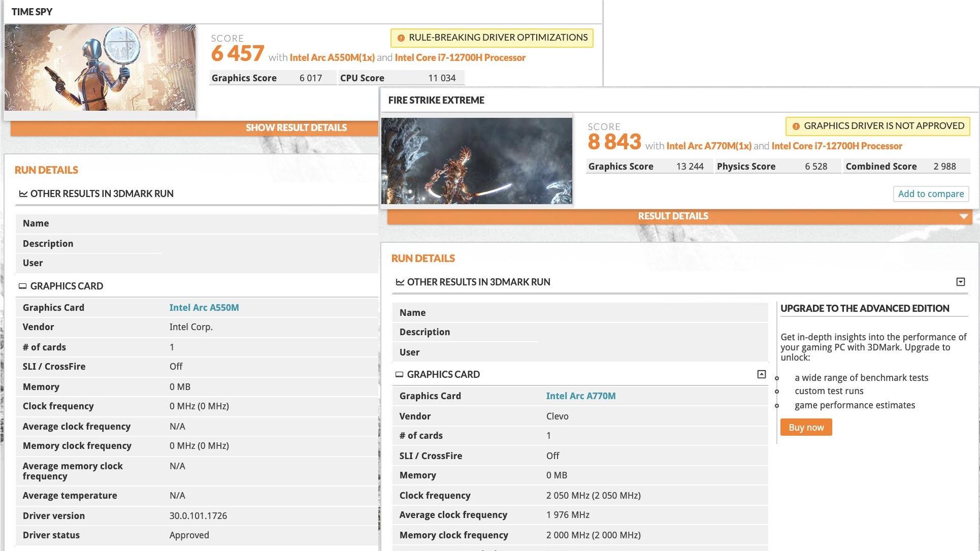Click the warning icon in Graphics Driver Not Approved badge
The height and width of the screenshot is (551, 980).
click(796, 126)
